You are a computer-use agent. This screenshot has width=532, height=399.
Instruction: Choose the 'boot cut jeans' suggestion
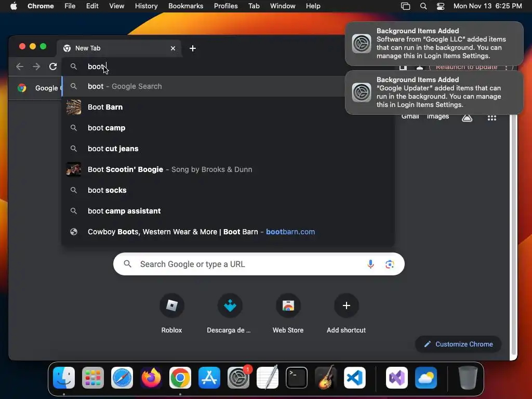click(228, 149)
